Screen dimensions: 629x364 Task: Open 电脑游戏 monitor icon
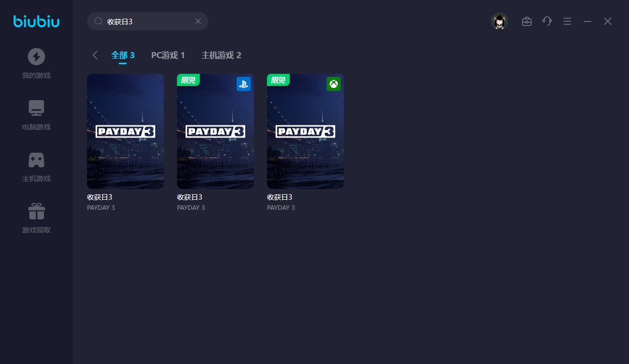pos(36,108)
